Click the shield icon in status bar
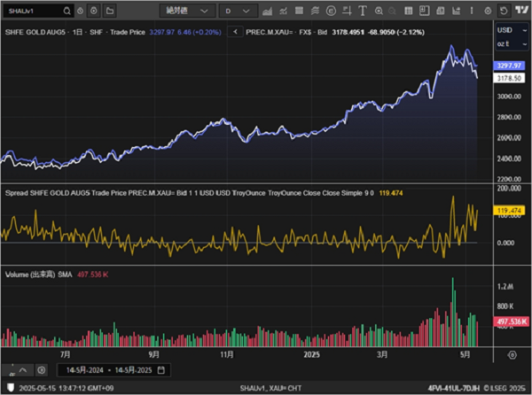 [x=10, y=388]
